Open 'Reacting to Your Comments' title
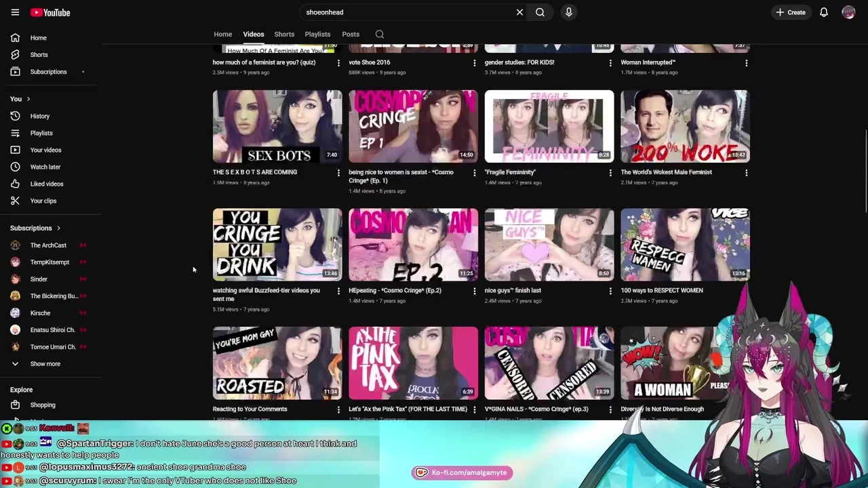 [x=250, y=409]
